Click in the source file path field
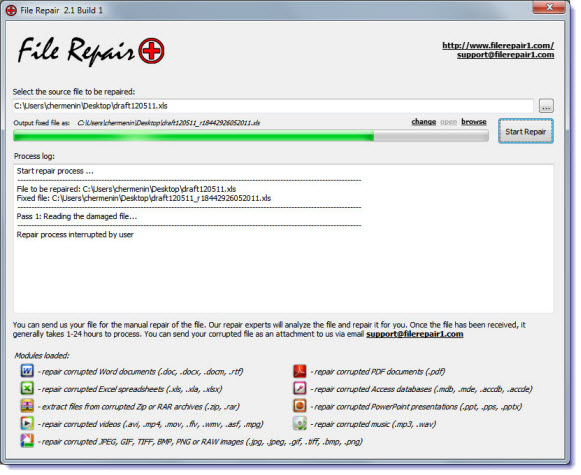581x475 pixels. click(273, 106)
